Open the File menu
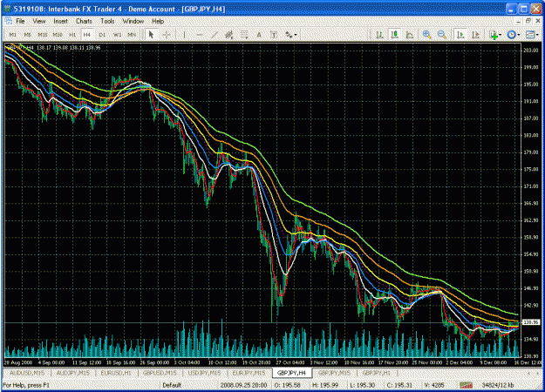Image resolution: width=545 pixels, height=392 pixels. tap(20, 21)
